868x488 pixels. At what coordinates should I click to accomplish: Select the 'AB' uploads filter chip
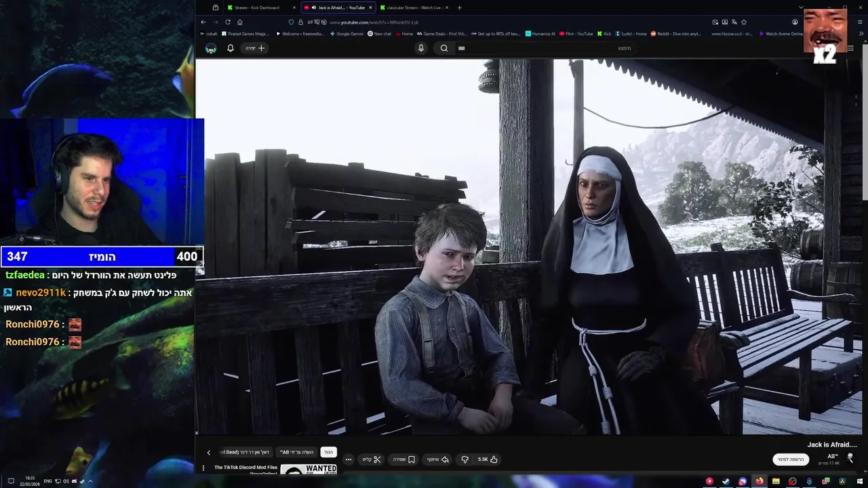296,452
